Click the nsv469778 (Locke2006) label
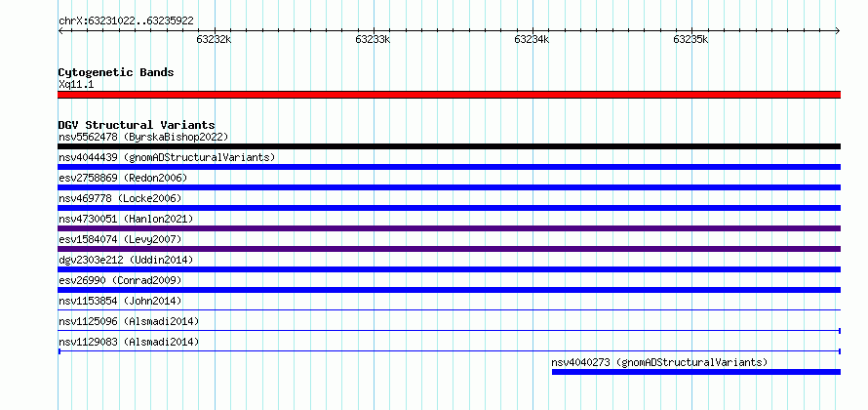This screenshot has height=410, width=868. pyautogui.click(x=120, y=198)
